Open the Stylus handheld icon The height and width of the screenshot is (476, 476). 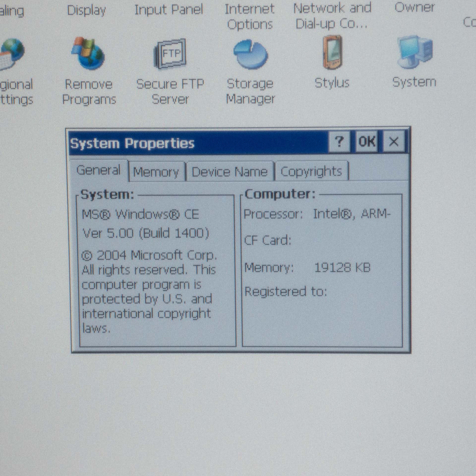coord(332,53)
